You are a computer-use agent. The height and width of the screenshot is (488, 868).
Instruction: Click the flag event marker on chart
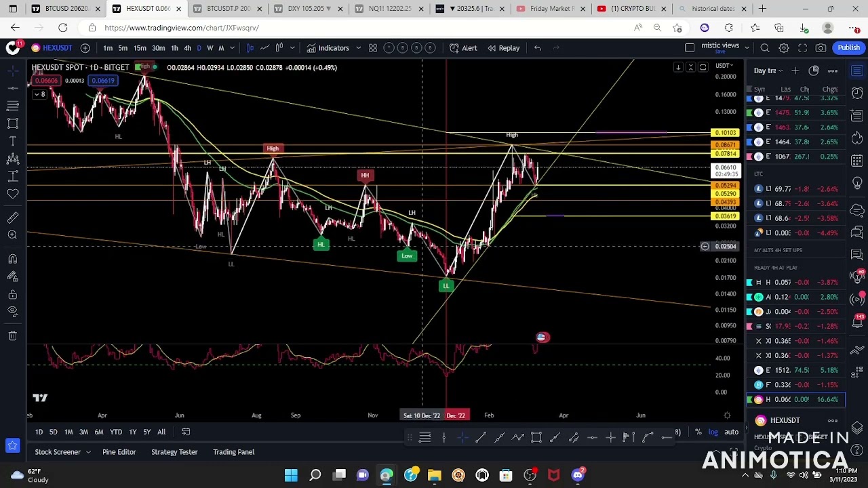[x=541, y=337]
